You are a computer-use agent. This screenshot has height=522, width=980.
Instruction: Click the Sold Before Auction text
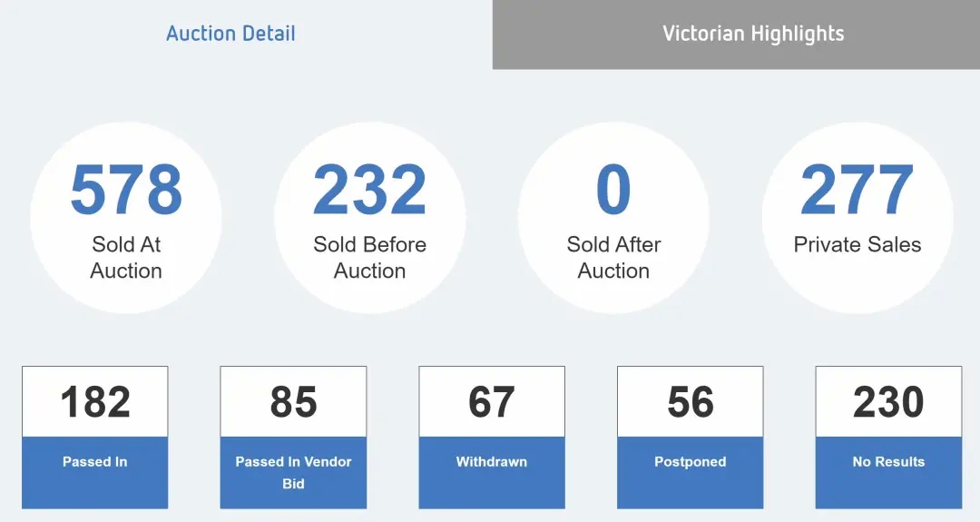pyautogui.click(x=370, y=258)
